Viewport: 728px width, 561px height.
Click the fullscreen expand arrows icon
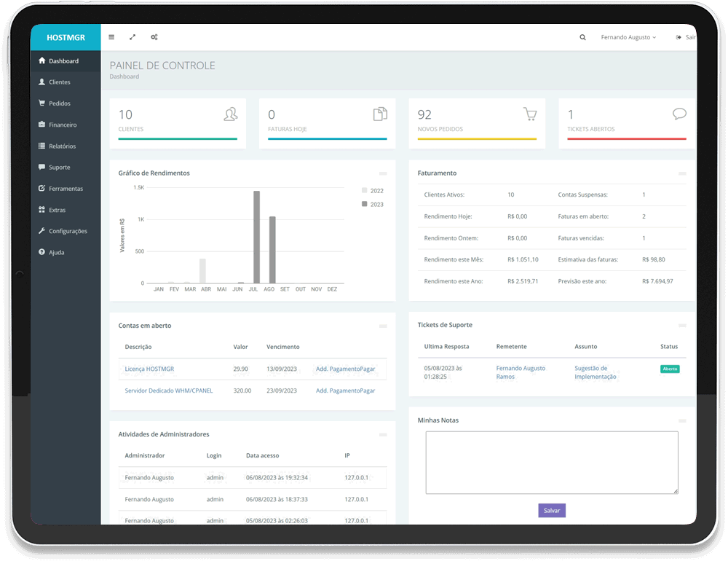[x=132, y=37]
